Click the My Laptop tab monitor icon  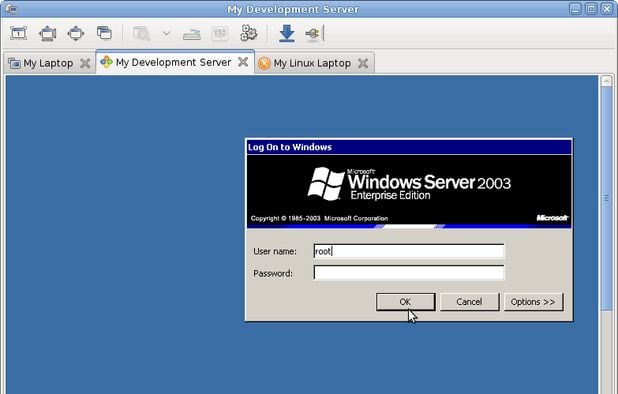coord(14,63)
